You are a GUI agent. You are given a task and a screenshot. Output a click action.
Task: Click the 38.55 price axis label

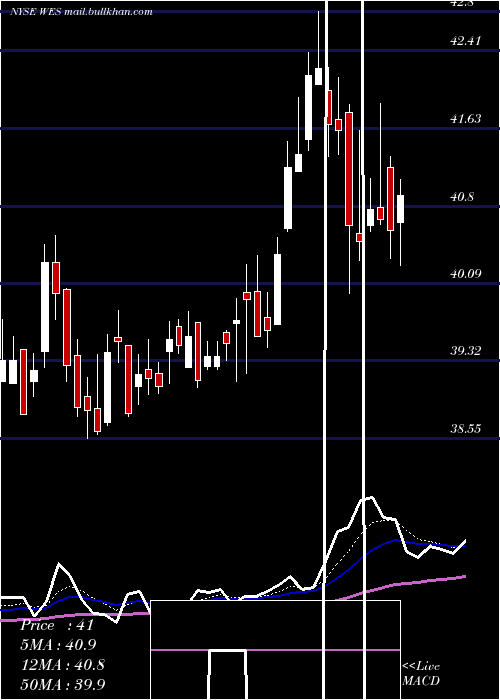tap(466, 429)
